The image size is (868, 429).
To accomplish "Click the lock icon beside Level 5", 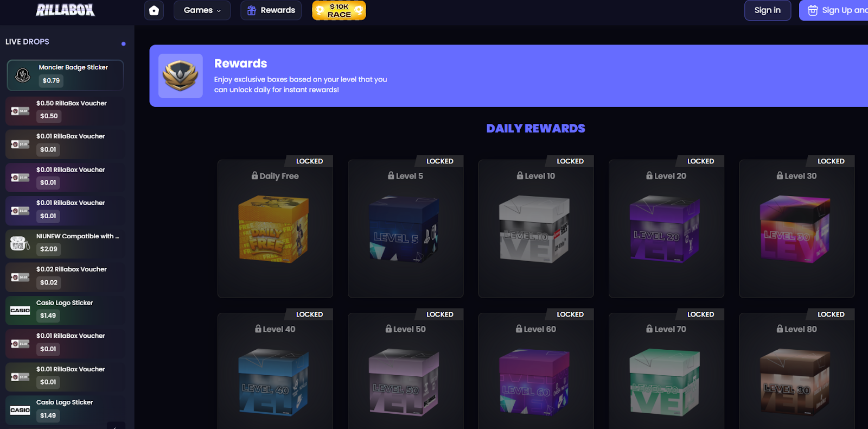I will click(391, 175).
